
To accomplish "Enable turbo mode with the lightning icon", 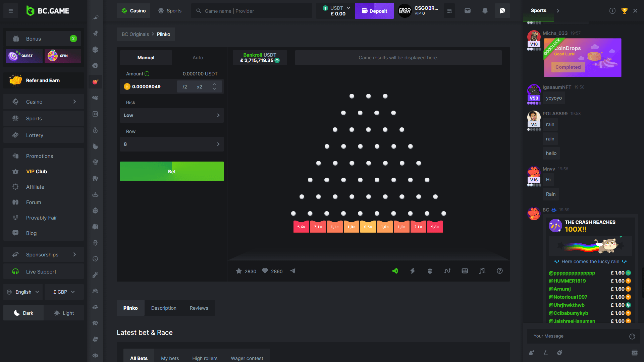I will pyautogui.click(x=413, y=271).
